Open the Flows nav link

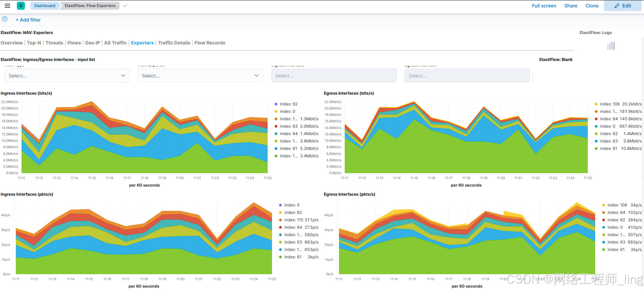point(74,43)
